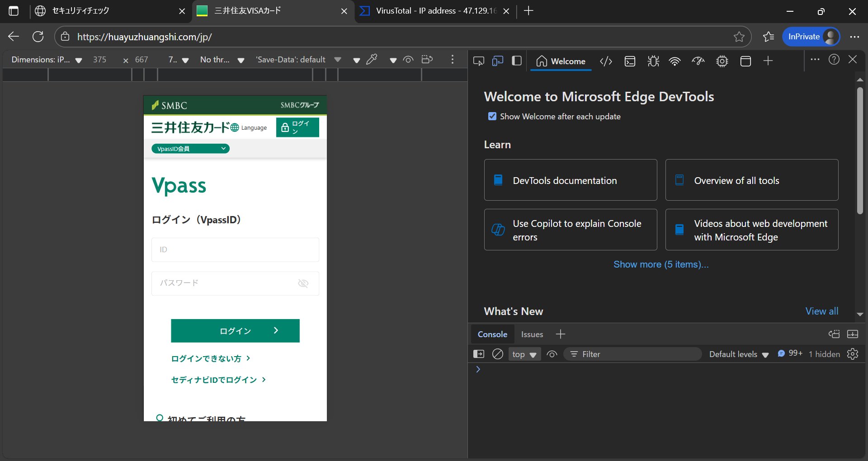This screenshot has width=868, height=461.
Task: Switch to the Issues drawer tab
Action: 532,334
